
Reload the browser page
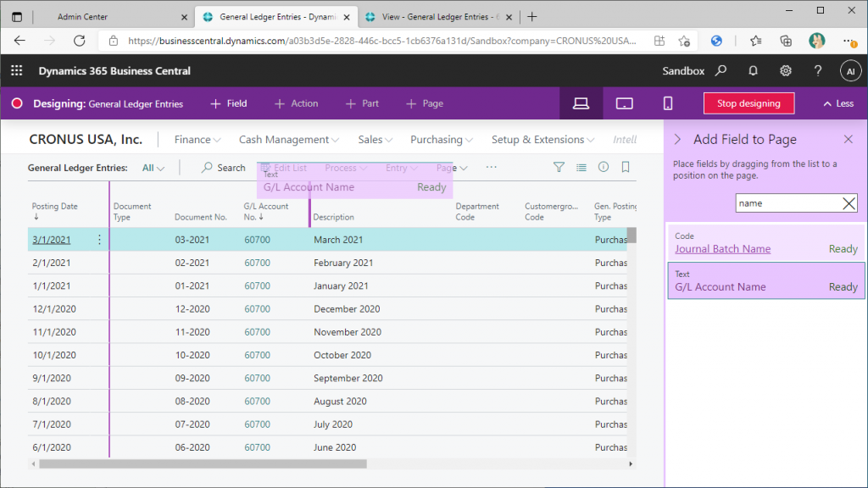79,41
